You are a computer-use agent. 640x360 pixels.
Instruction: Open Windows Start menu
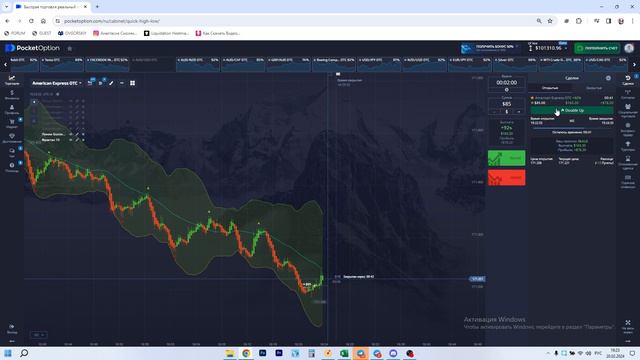(8, 353)
